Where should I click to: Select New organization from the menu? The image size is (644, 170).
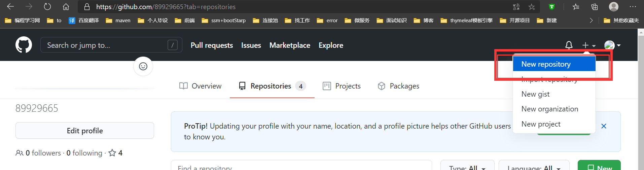[554, 109]
